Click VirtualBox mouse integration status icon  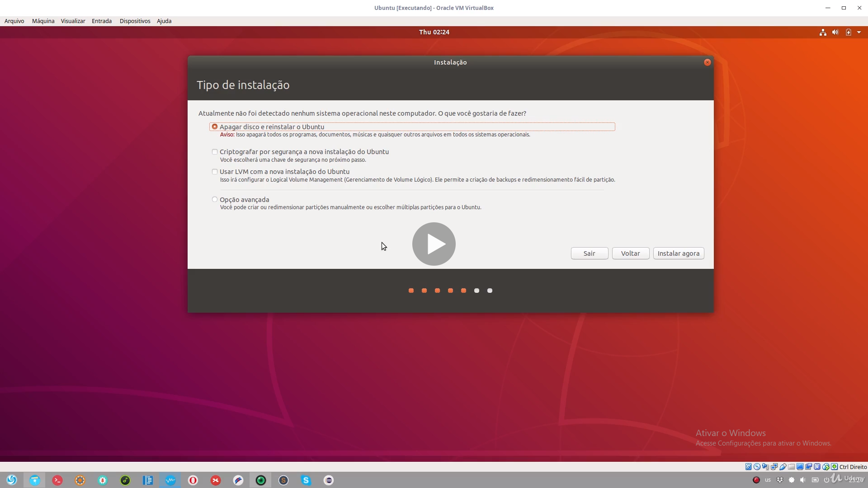(x=826, y=467)
